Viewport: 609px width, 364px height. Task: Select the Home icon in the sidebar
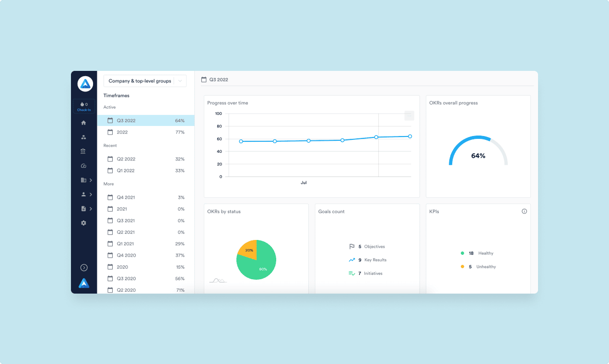coord(83,122)
